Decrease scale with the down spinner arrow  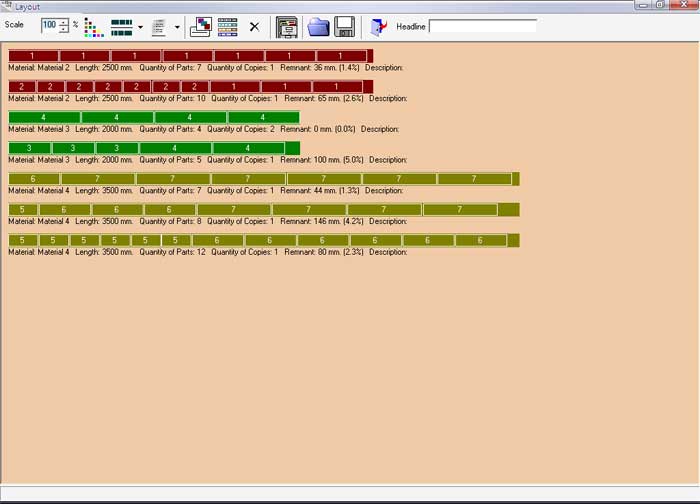click(64, 30)
